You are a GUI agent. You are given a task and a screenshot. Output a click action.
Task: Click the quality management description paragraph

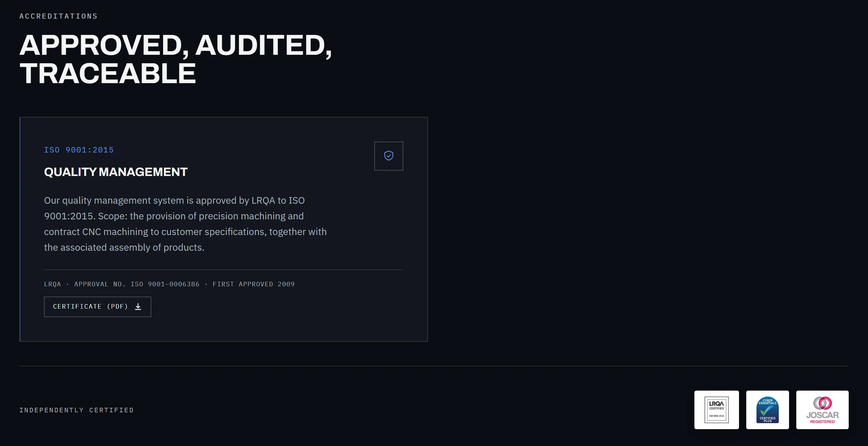[x=185, y=224]
